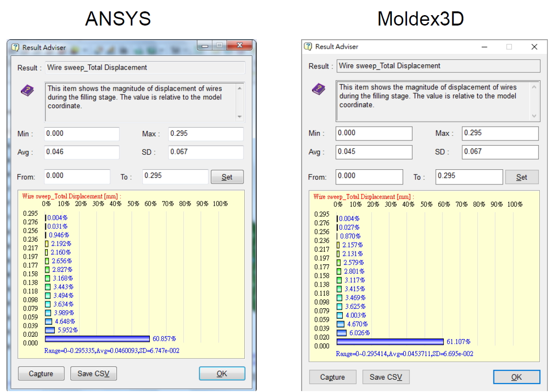The height and width of the screenshot is (392, 554).
Task: Click the Avg field showing 0.045 in Moldex3D
Action: click(374, 152)
